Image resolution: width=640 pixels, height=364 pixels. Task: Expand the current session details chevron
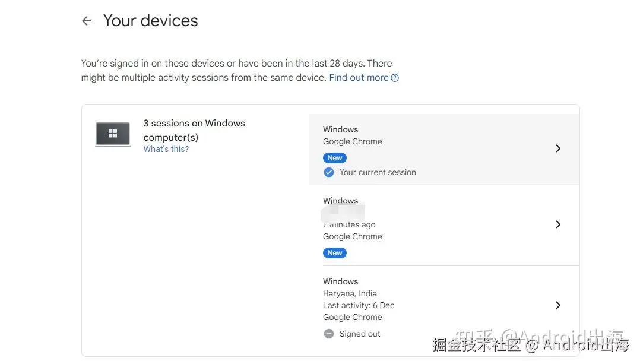557,148
